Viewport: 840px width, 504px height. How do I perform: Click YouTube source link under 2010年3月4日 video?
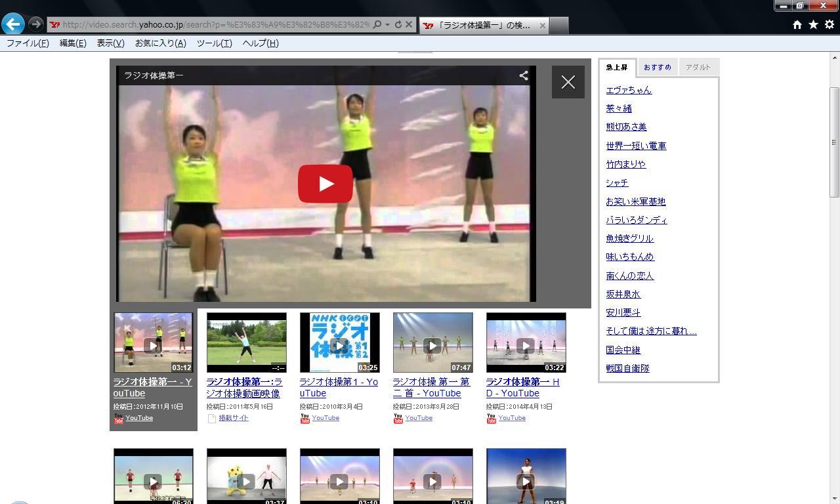325,418
